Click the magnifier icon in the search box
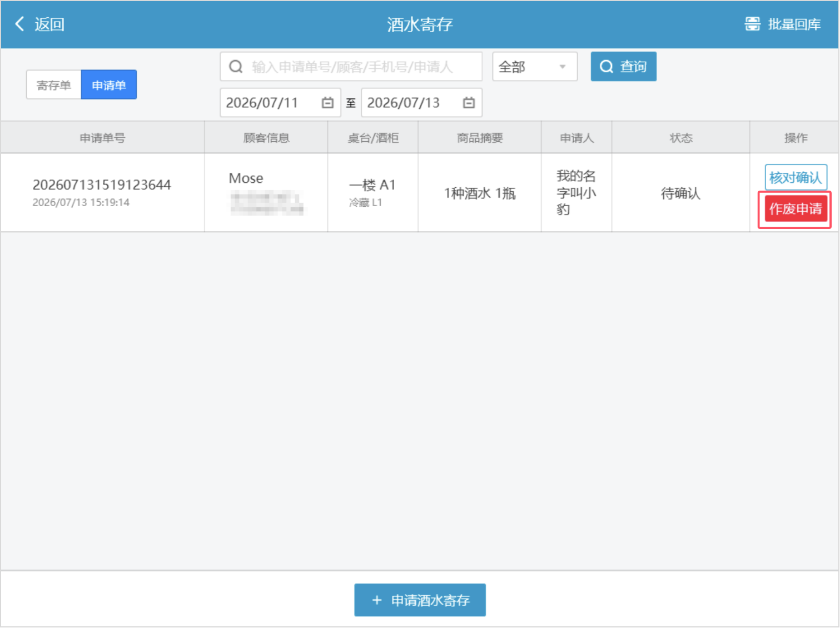This screenshot has height=628, width=840. click(x=236, y=67)
